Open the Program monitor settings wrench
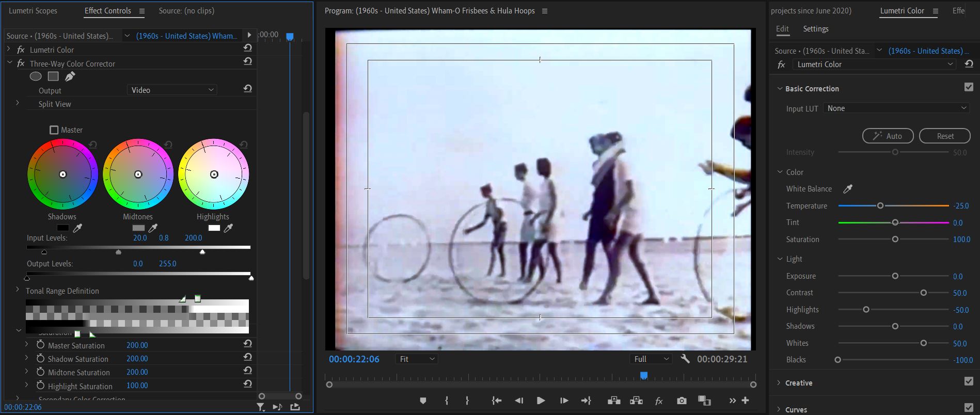980x415 pixels. tap(685, 359)
